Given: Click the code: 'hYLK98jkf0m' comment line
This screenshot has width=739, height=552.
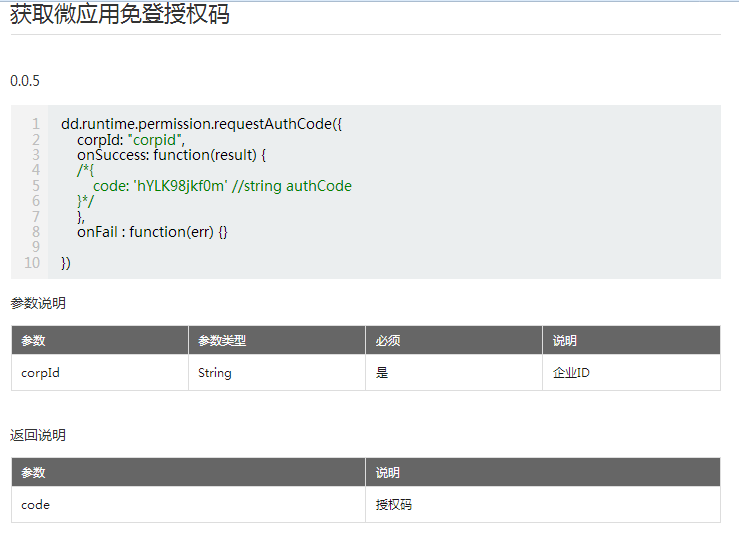Looking at the screenshot, I should coord(222,186).
